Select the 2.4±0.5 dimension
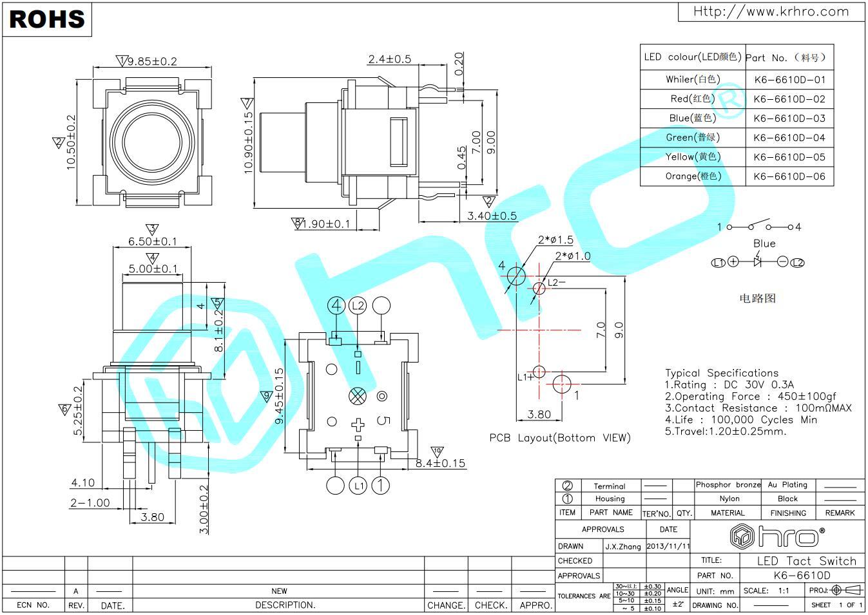The height and width of the screenshot is (615, 868). pos(390,59)
